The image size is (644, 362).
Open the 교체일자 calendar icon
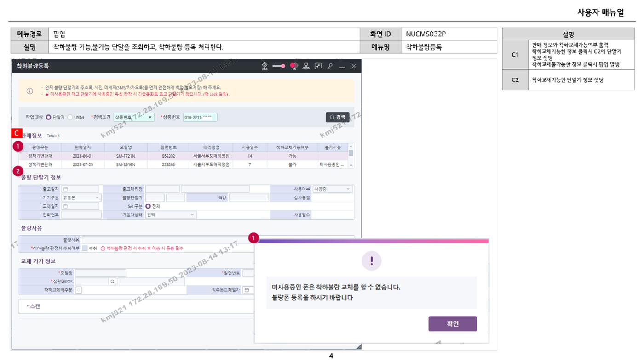(x=65, y=206)
